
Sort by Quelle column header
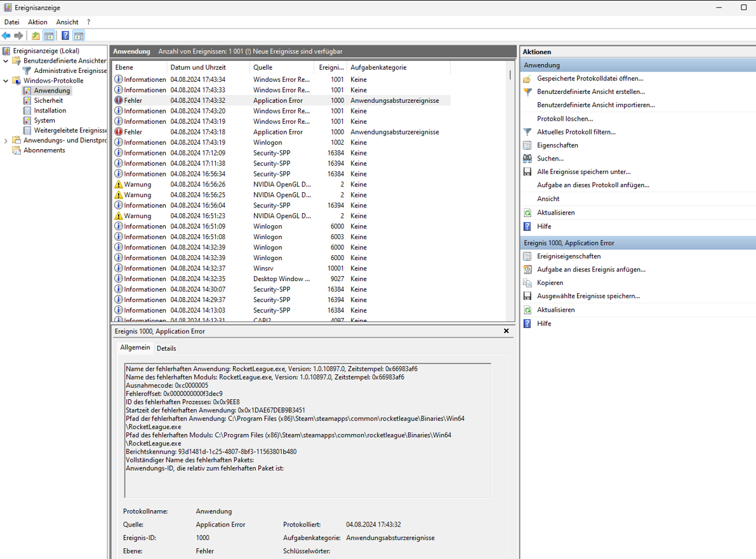[282, 67]
